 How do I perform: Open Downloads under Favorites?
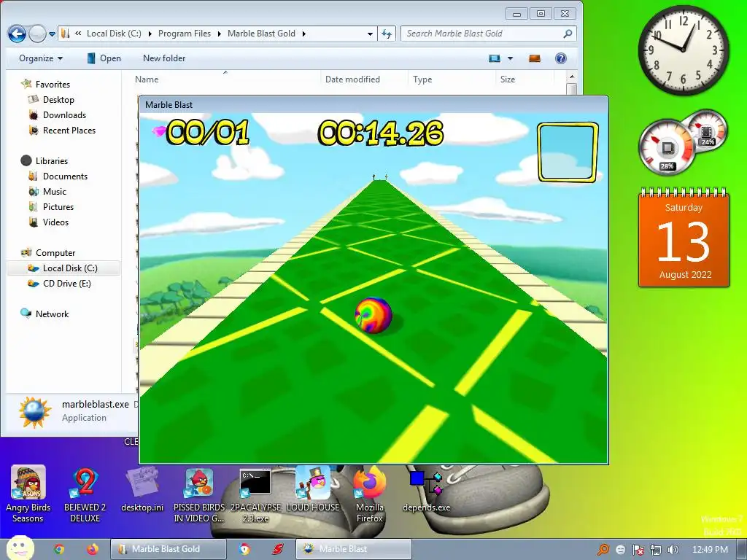pyautogui.click(x=57, y=114)
